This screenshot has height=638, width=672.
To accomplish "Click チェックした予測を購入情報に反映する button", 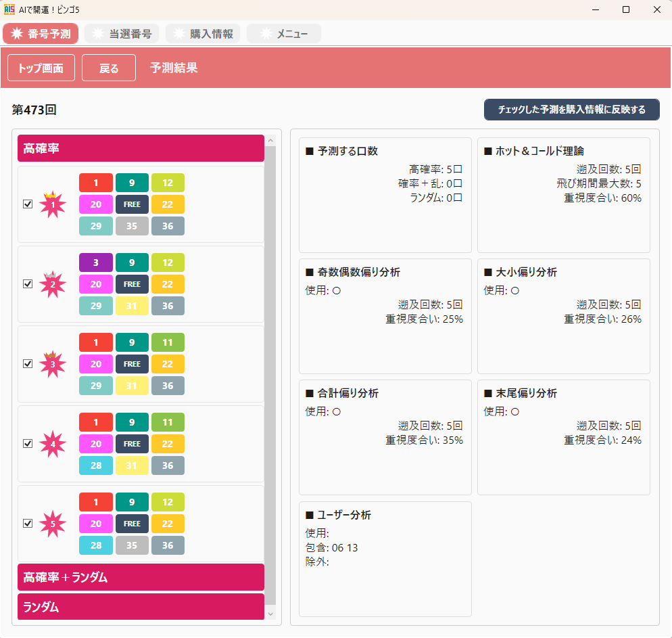I will pos(572,110).
